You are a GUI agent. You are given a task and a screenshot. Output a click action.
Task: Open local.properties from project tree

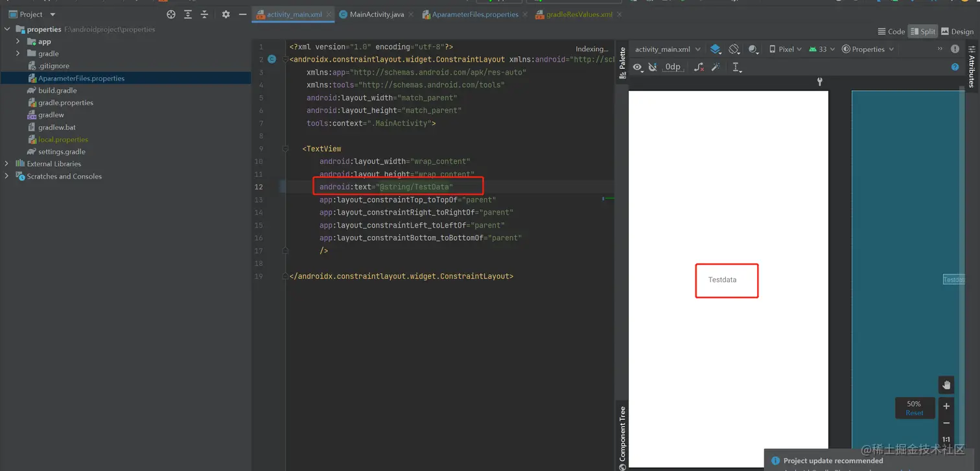point(63,139)
